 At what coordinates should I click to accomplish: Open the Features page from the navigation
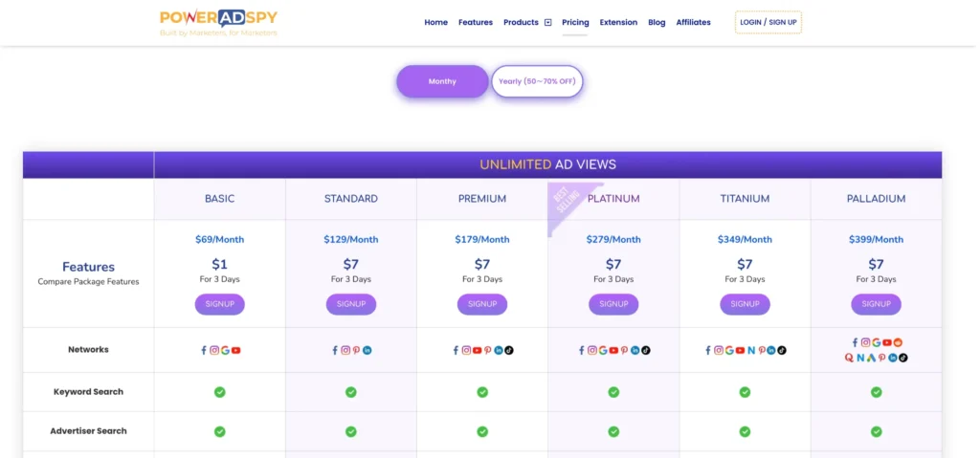pyautogui.click(x=476, y=22)
